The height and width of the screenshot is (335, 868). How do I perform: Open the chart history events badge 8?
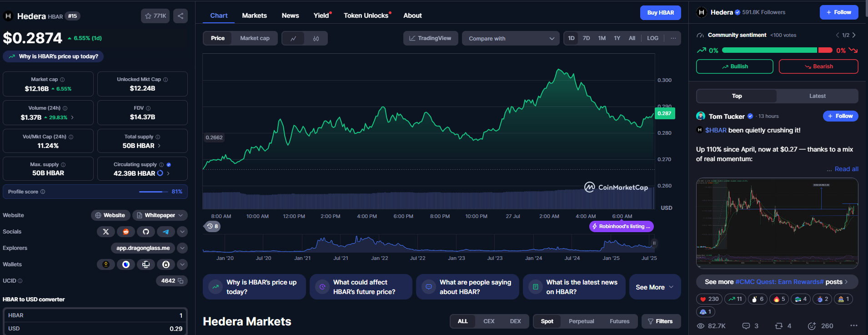point(212,226)
